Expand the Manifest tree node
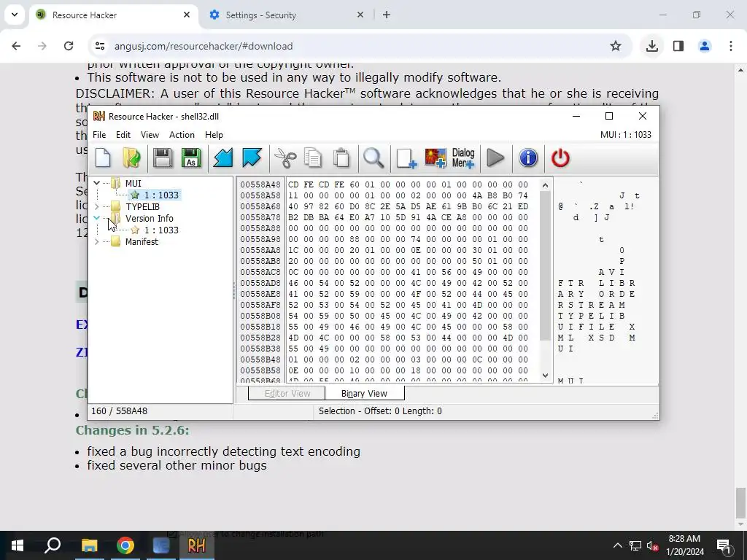The image size is (747, 560). click(x=97, y=241)
